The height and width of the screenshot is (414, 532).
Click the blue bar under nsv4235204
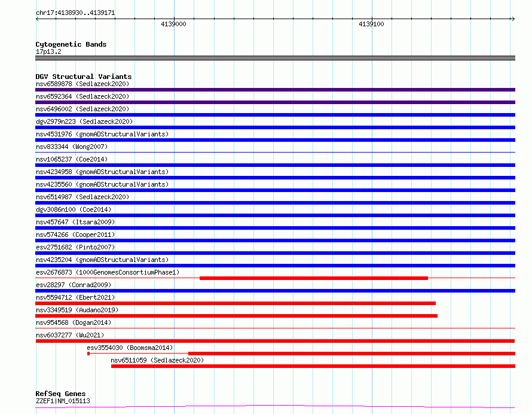click(275, 266)
